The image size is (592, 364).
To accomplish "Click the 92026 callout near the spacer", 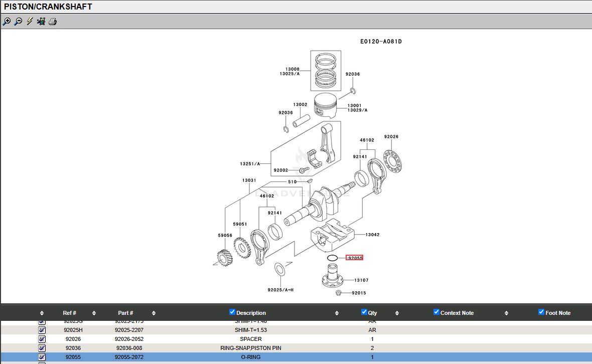I will 391,137.
